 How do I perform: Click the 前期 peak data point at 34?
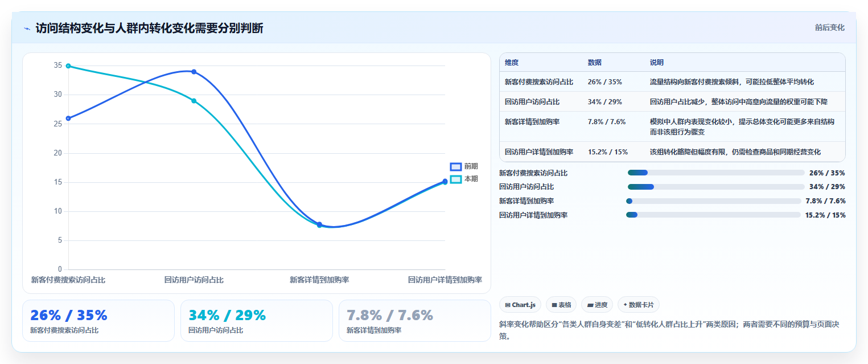click(x=194, y=72)
